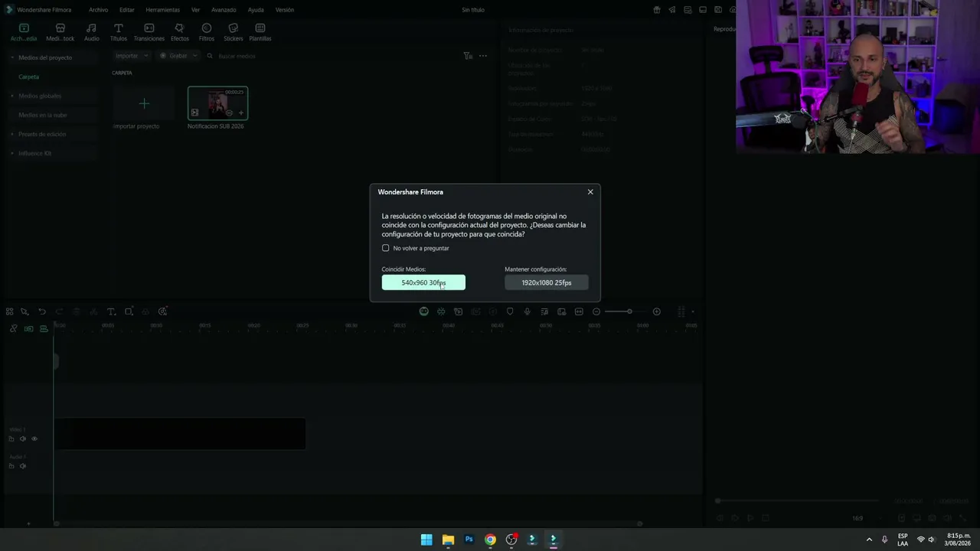Screen dimensions: 980x551
Task: Open the Avanzado menu
Action: tap(224, 10)
